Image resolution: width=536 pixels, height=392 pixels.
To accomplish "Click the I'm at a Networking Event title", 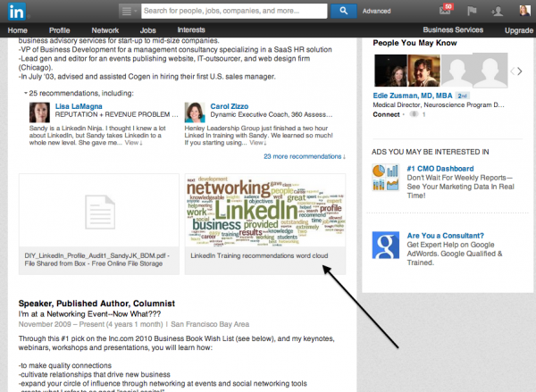I will tap(89, 313).
